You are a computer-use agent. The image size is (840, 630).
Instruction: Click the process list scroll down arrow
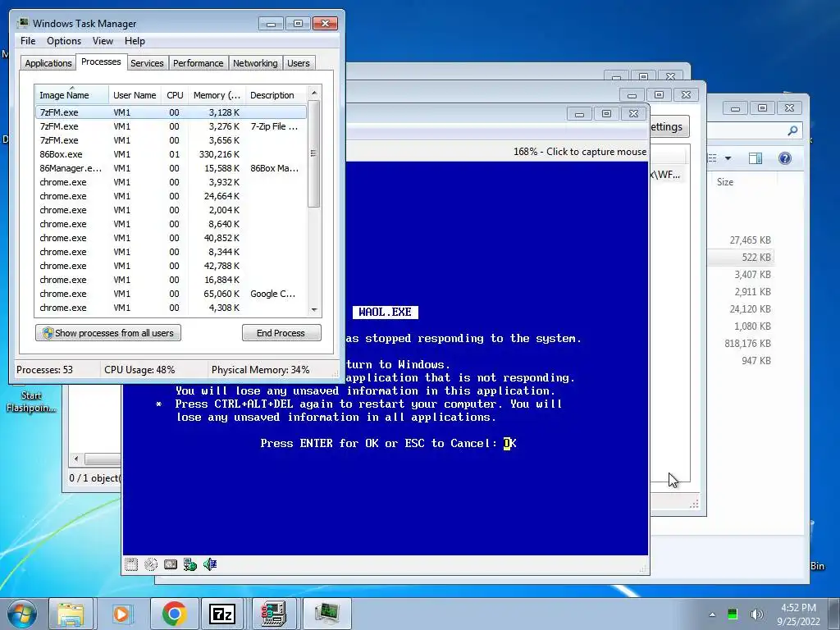point(314,309)
